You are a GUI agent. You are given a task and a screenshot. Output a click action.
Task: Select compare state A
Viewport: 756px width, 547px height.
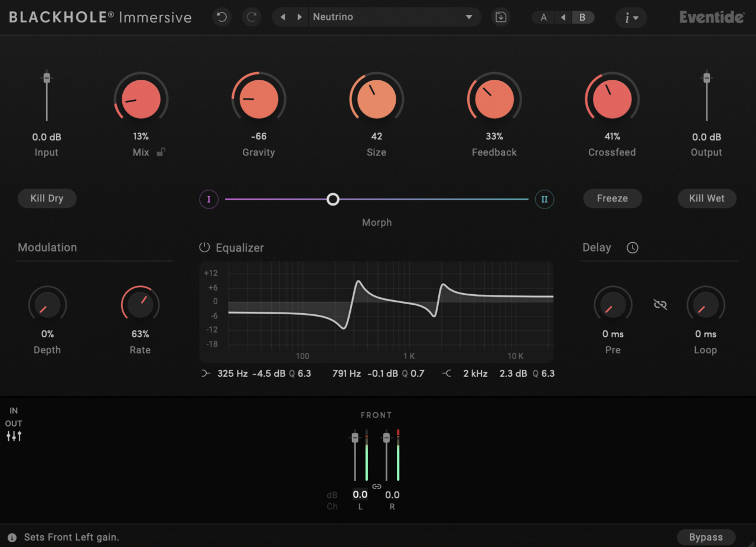pos(544,18)
